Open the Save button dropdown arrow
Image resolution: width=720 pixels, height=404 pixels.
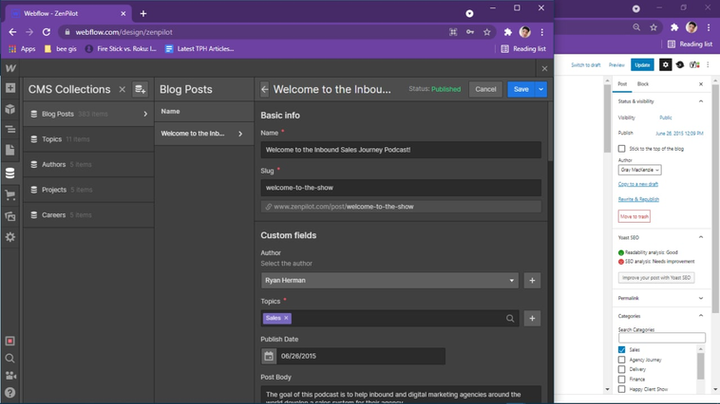(541, 90)
